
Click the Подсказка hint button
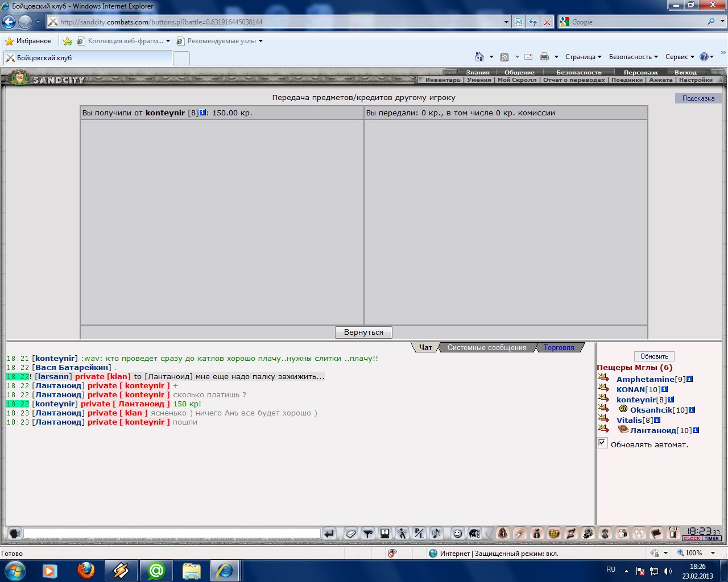(698, 98)
